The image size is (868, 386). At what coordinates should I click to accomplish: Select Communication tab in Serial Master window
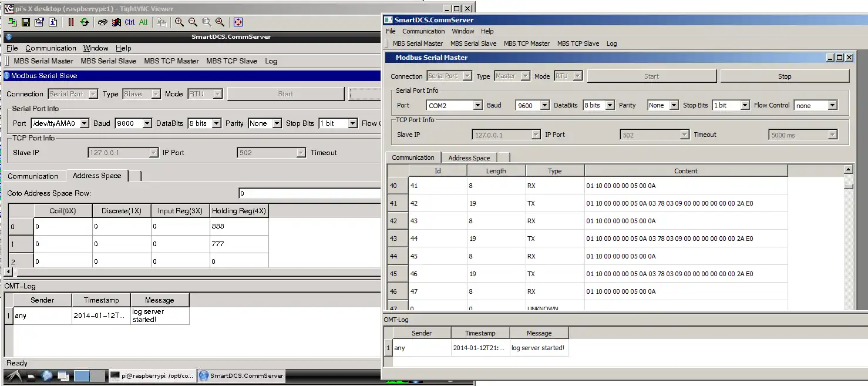[413, 157]
